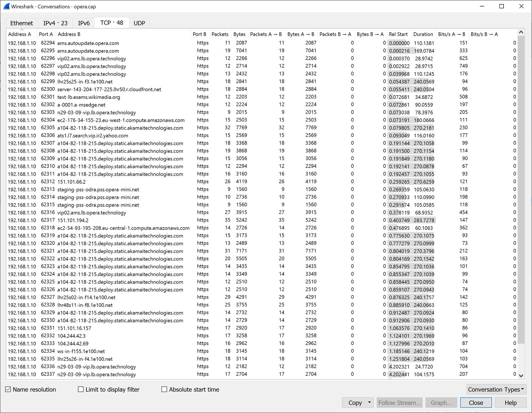The image size is (532, 413).
Task: Select the ws-in-f155.1e100.net row
Action: coord(262,351)
